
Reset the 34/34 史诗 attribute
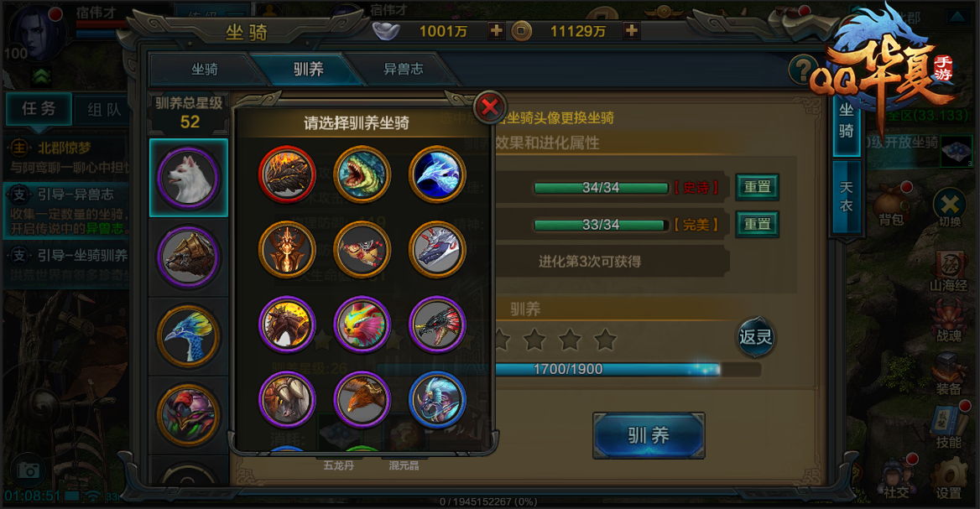point(757,187)
